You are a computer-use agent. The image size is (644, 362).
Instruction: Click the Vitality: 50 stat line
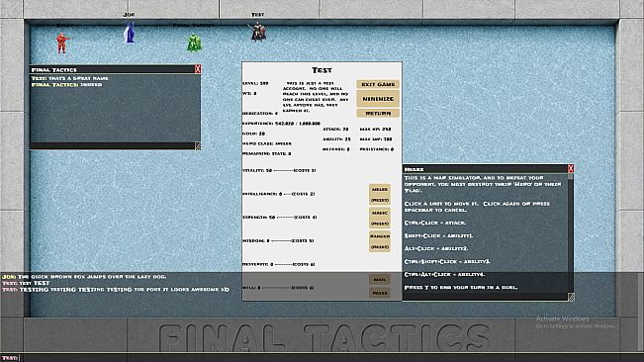coord(279,170)
